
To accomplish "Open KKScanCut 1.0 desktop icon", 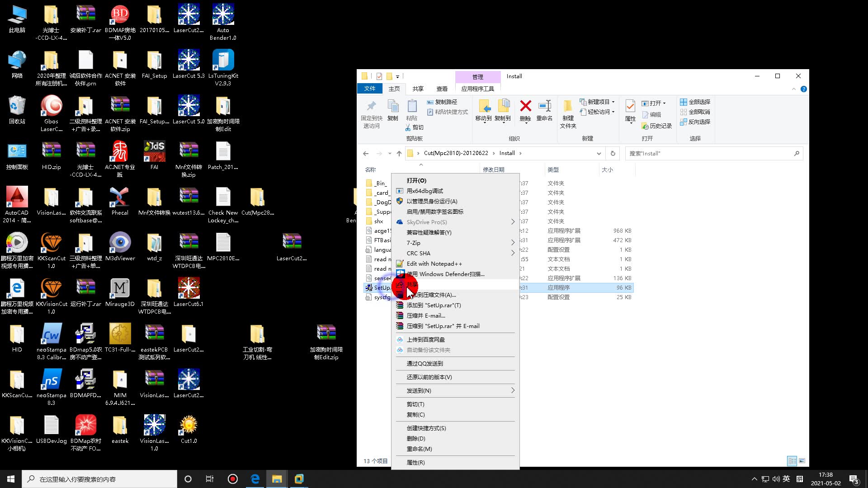I will click(x=51, y=250).
